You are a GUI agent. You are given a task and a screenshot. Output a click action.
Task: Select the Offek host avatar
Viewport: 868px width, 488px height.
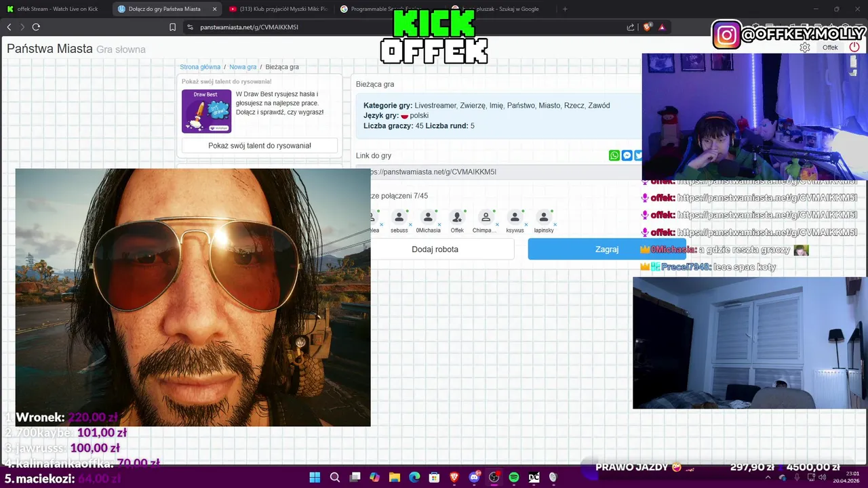(x=457, y=218)
